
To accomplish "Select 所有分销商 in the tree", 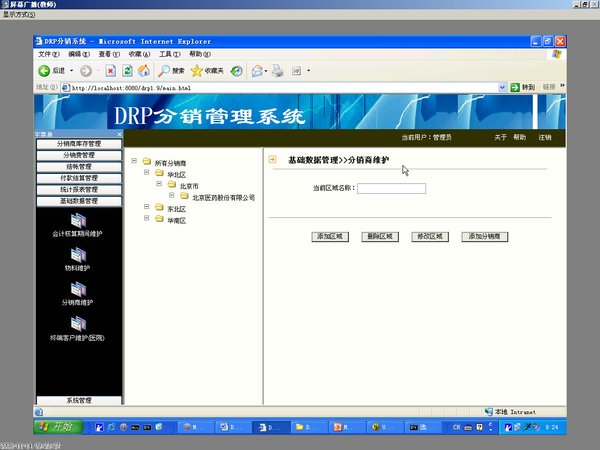I will 170,163.
